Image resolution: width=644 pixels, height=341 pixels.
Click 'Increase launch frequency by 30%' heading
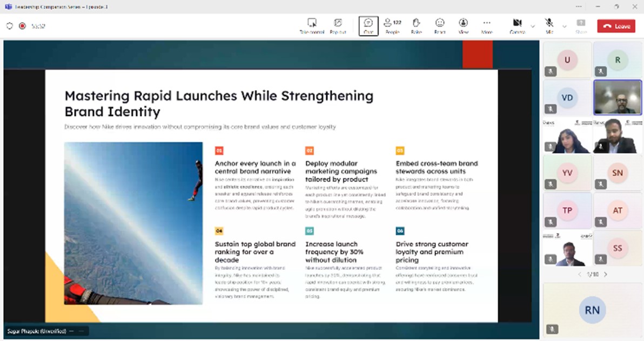334,251
